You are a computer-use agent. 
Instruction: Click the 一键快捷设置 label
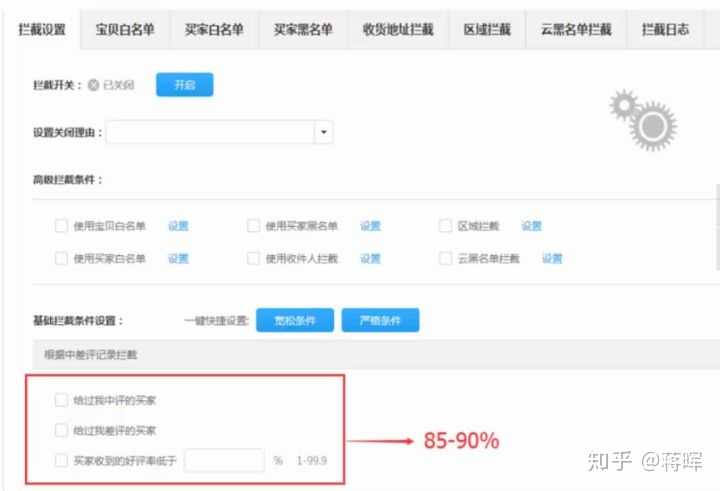tap(216, 321)
